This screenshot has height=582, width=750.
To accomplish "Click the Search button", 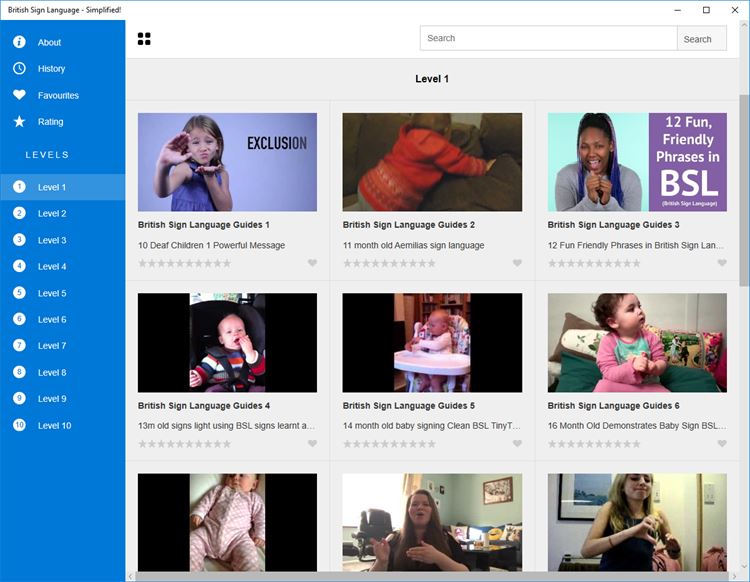I will (702, 39).
